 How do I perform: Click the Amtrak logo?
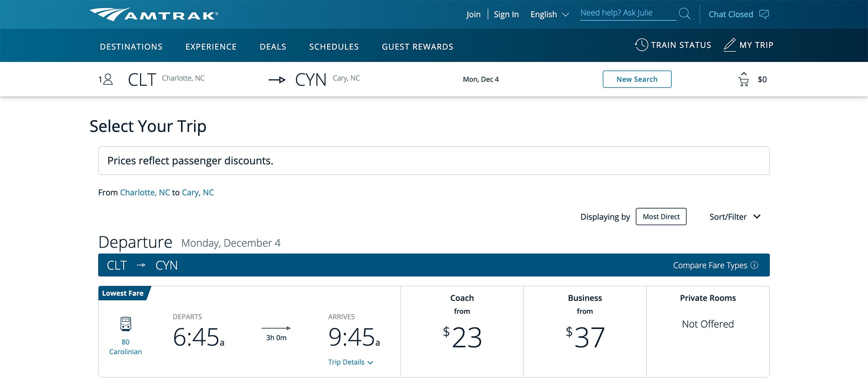pyautogui.click(x=154, y=14)
